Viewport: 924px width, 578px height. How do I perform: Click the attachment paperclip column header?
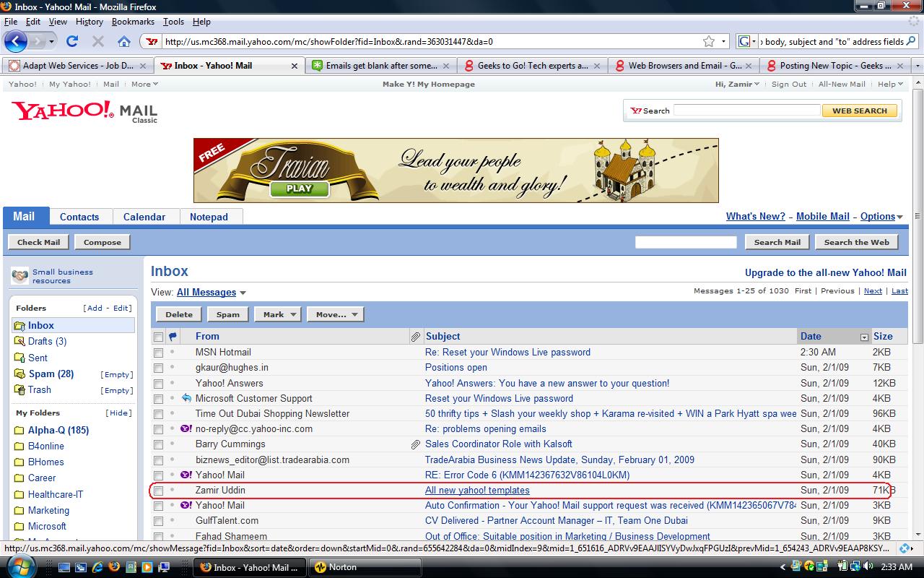pyautogui.click(x=416, y=337)
